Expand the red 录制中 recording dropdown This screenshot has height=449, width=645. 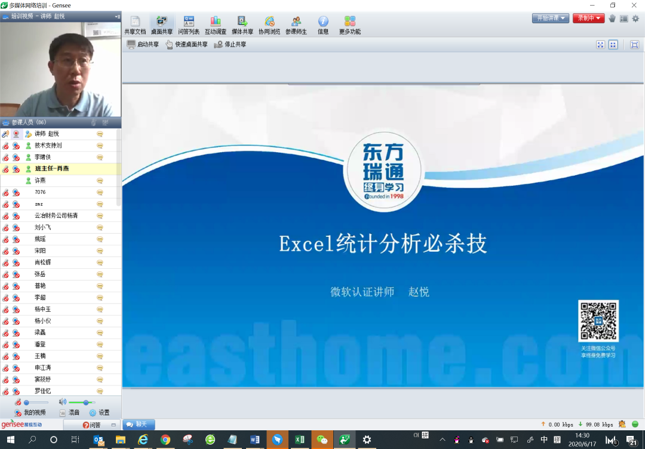[589, 18]
